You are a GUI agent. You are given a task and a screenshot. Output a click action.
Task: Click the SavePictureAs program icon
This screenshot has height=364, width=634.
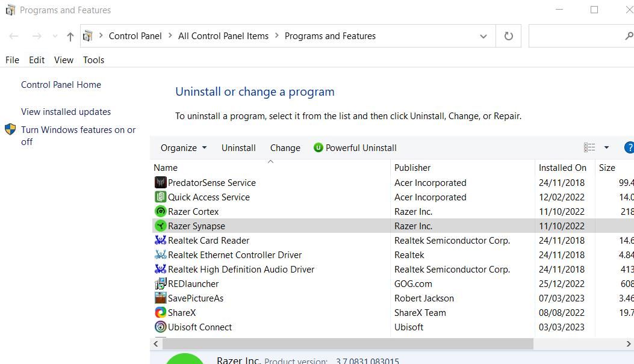(160, 298)
